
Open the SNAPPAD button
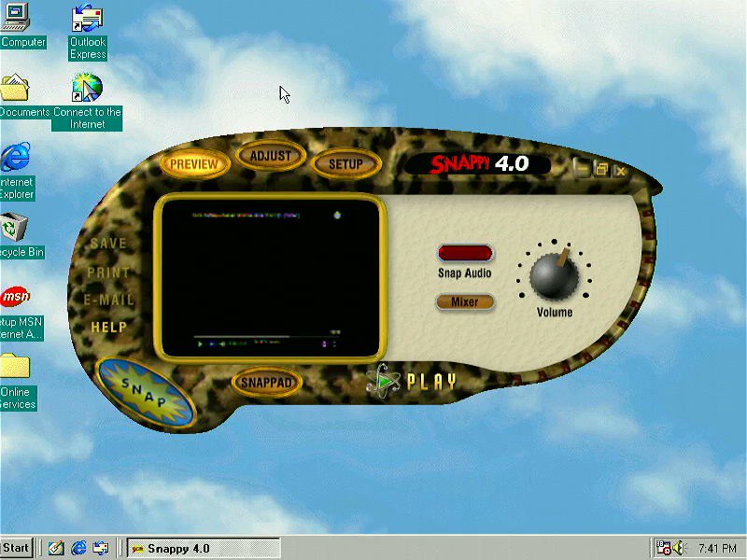pos(266,383)
